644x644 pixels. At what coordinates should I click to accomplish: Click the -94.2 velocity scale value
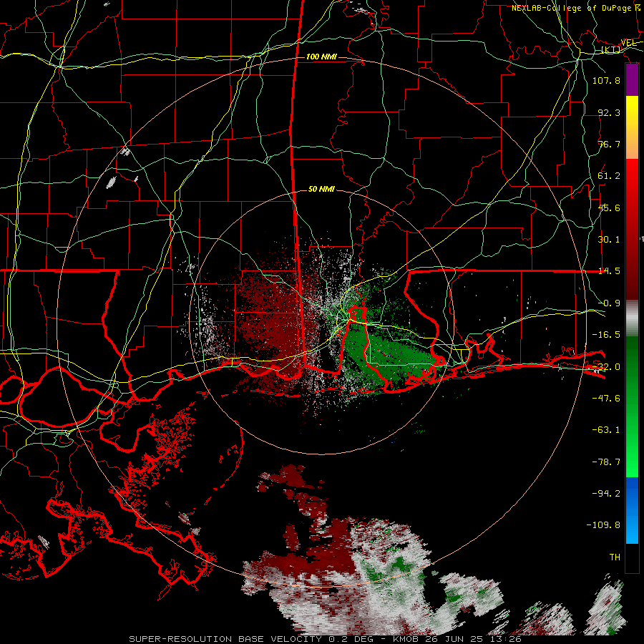pyautogui.click(x=606, y=493)
